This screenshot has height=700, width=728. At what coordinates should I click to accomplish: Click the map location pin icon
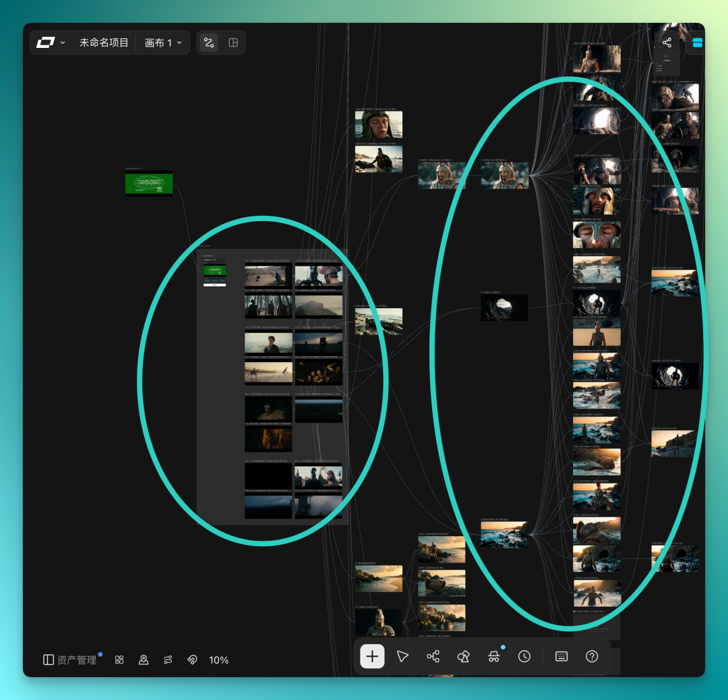pos(144,660)
